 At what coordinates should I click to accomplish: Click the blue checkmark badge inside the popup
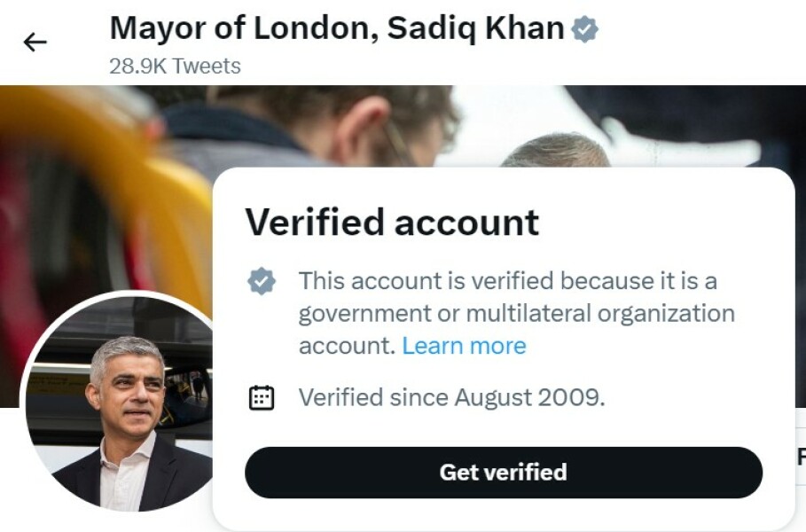(x=261, y=282)
